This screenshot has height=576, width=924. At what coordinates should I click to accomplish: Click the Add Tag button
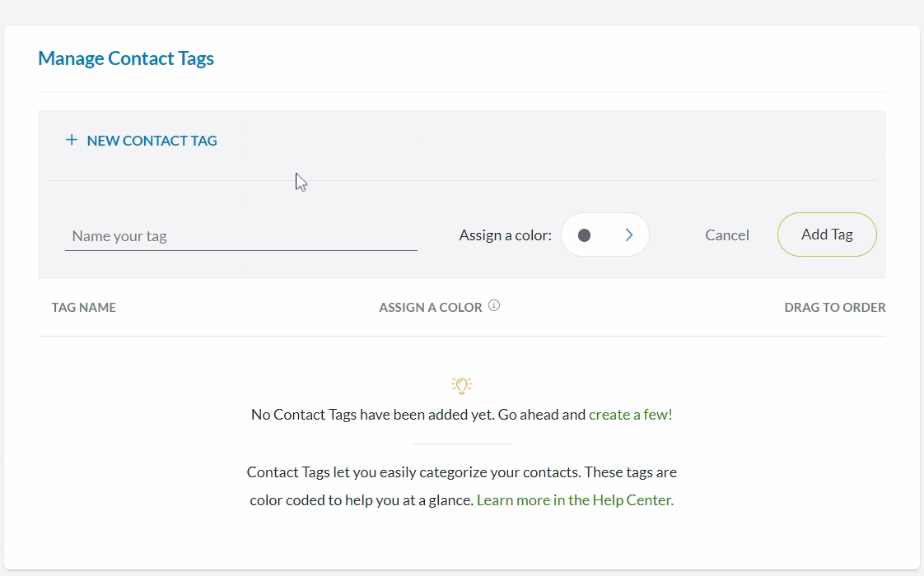click(x=827, y=235)
